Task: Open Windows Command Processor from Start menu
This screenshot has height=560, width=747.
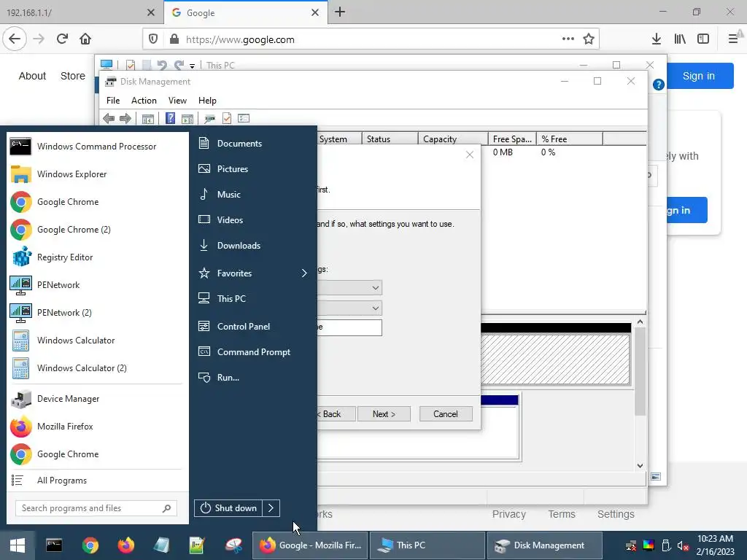Action: tap(96, 146)
